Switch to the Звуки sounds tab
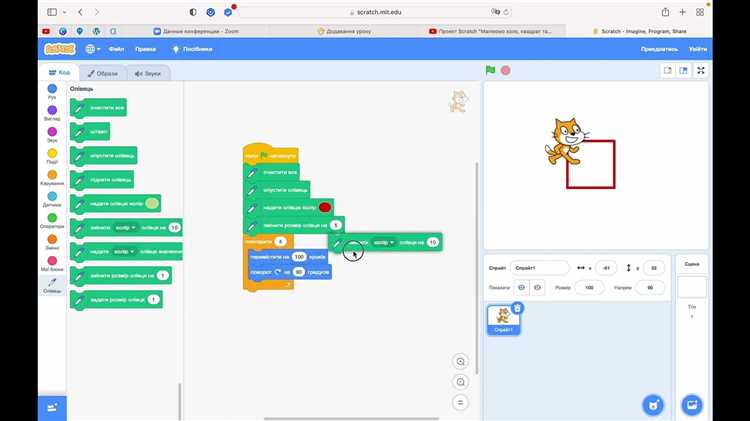Screen dimensions: 750x421 148,74
